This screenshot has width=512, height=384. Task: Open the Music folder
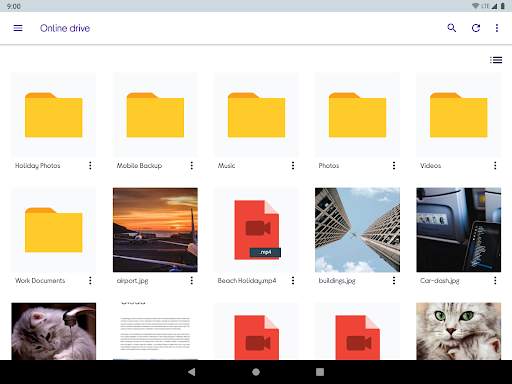tap(256, 115)
